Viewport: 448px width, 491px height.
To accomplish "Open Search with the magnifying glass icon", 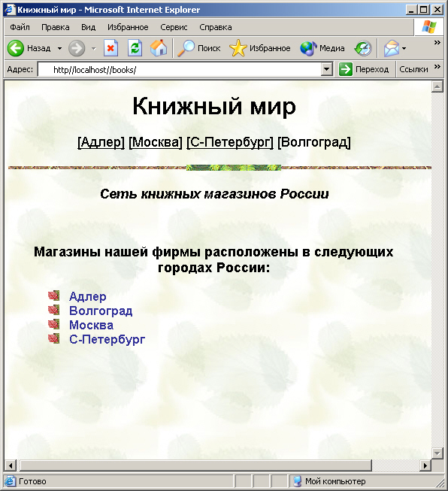I will [x=186, y=48].
